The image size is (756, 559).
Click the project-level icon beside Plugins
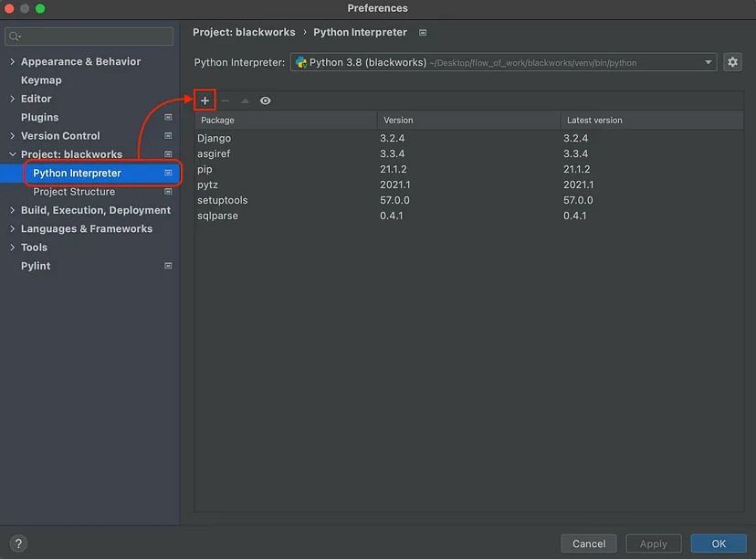tap(168, 117)
